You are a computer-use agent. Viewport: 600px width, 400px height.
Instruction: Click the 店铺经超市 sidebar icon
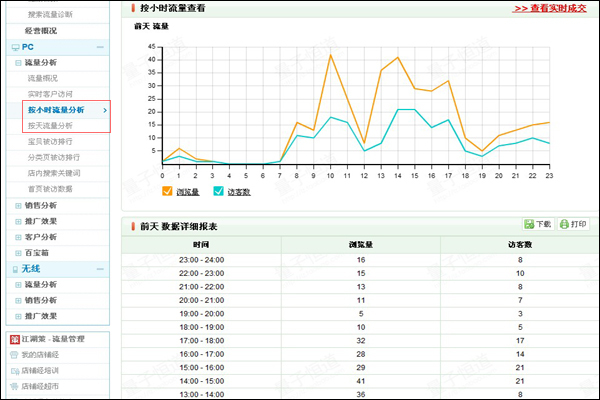click(x=14, y=385)
